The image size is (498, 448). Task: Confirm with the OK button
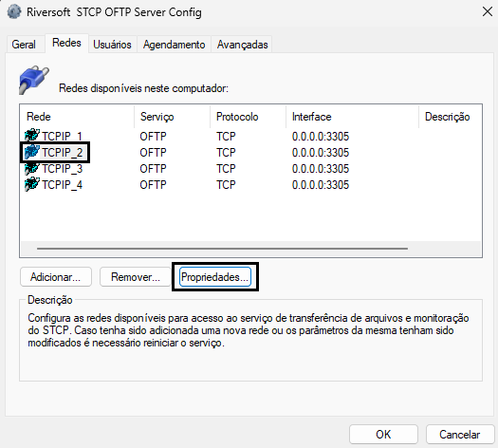point(383,434)
